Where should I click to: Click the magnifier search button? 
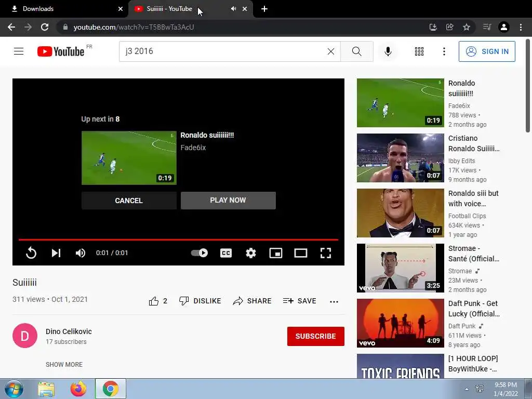356,51
